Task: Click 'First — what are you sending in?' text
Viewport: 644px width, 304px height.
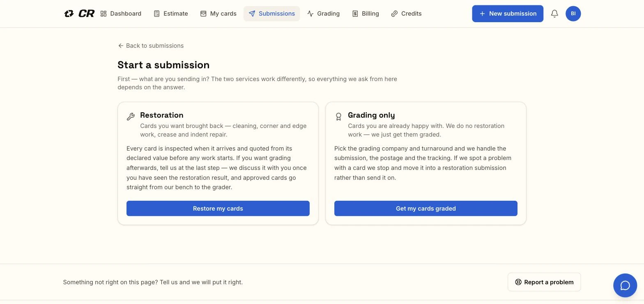Action: [257, 83]
